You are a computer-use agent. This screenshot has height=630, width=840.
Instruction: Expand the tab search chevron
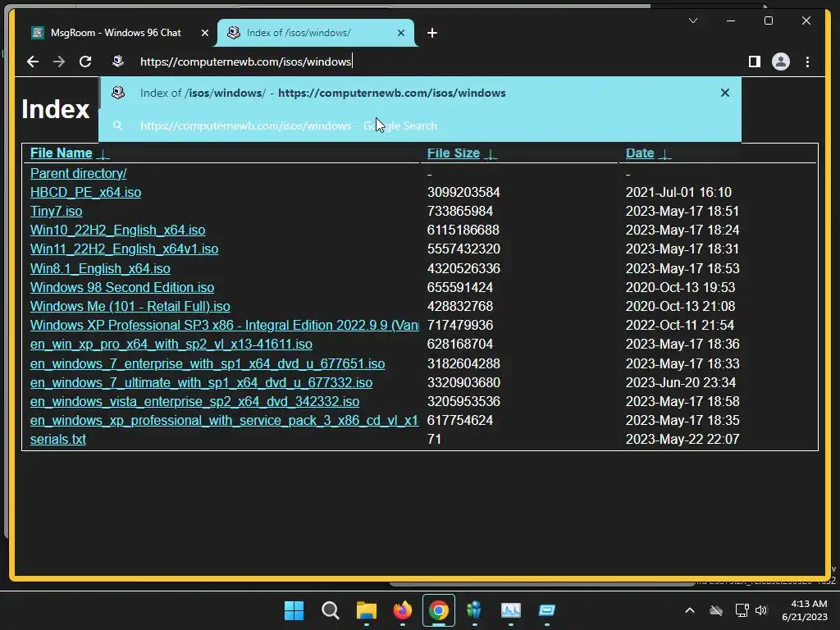693,21
